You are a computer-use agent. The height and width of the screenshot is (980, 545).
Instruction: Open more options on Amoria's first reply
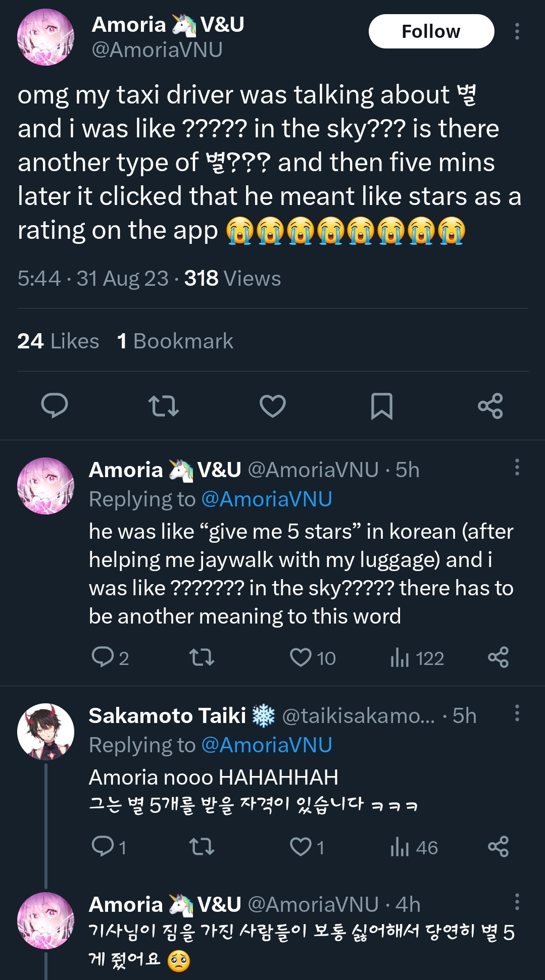point(517,468)
